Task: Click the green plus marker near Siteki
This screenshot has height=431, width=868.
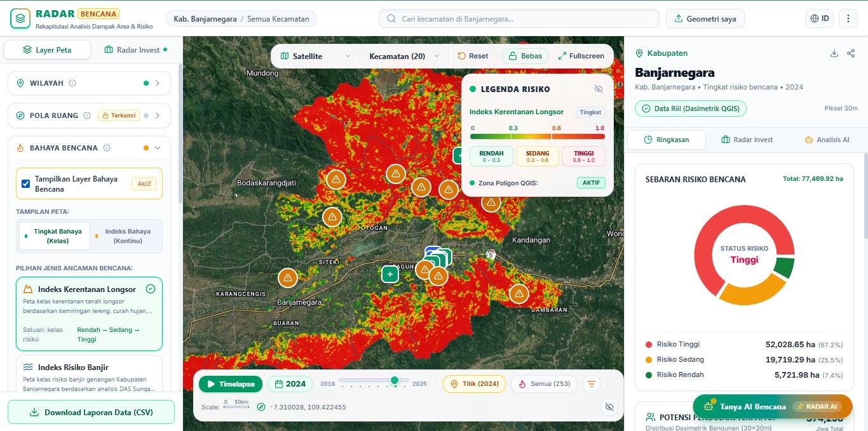Action: coord(390,274)
